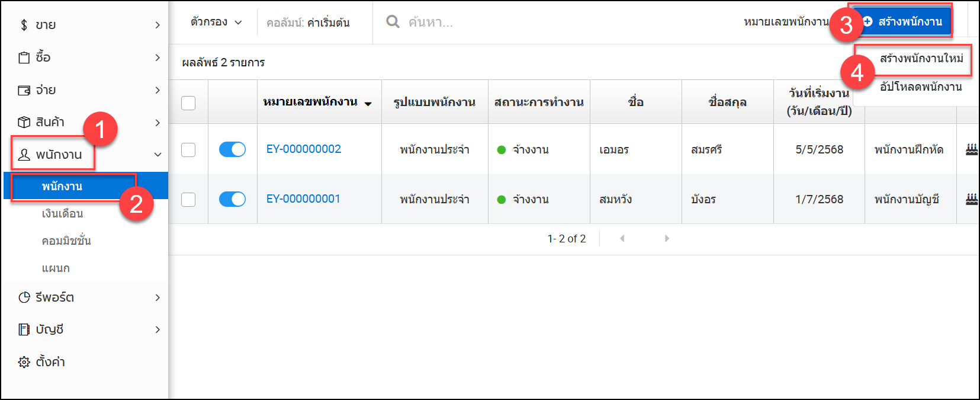This screenshot has height=400, width=980.
Task: Sort by หมายเลขพนักงาน column arrow
Action: [x=368, y=104]
